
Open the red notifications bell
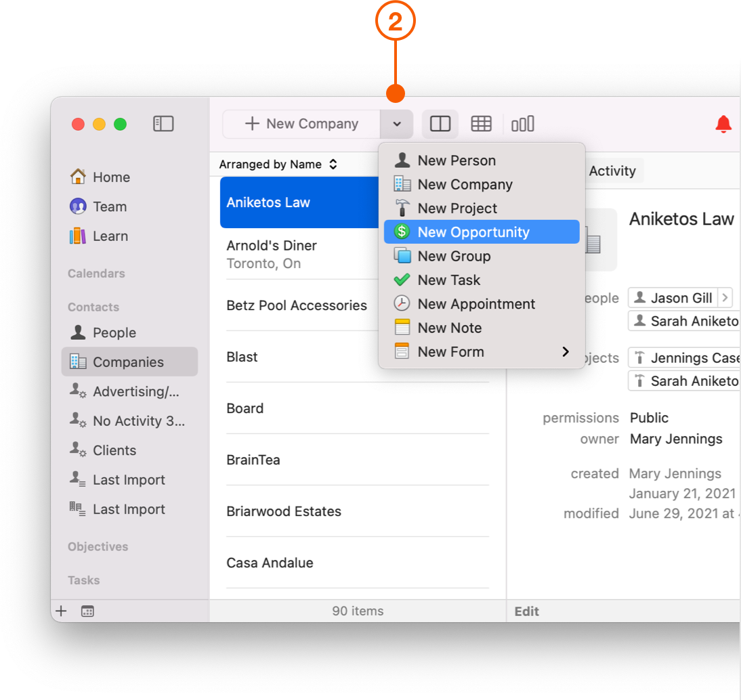723,124
